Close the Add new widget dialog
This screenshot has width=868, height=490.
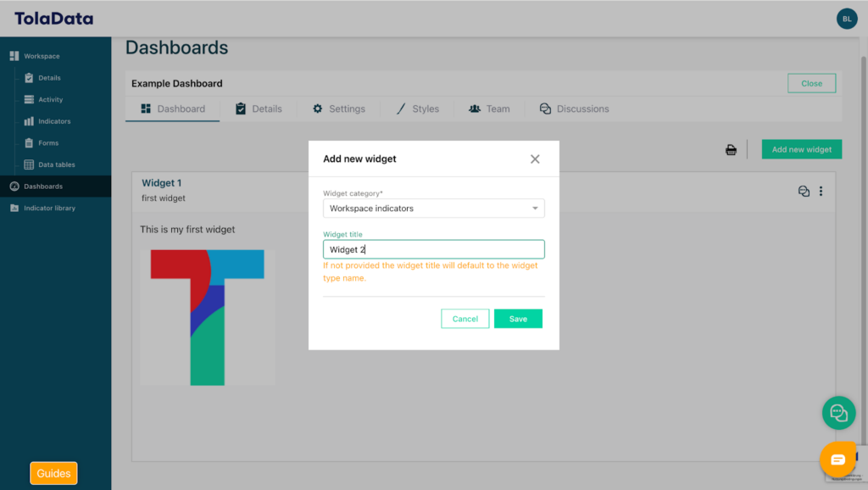click(x=535, y=159)
